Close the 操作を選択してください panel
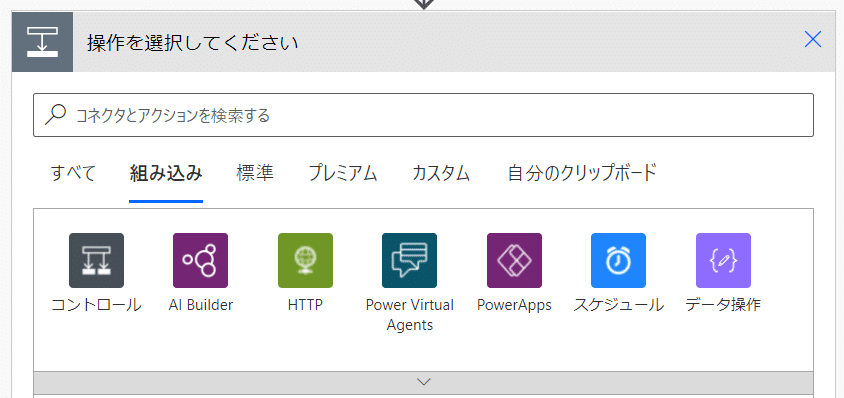 [812, 39]
